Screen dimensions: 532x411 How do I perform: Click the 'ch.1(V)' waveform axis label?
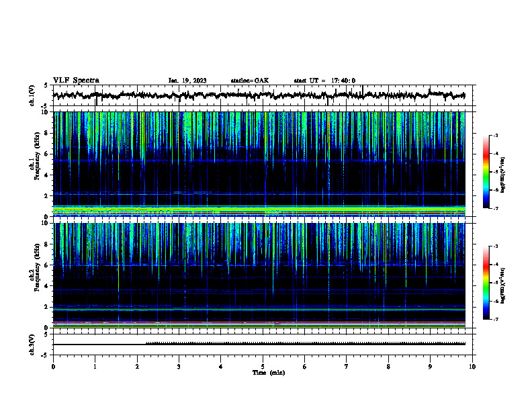[x=32, y=95]
